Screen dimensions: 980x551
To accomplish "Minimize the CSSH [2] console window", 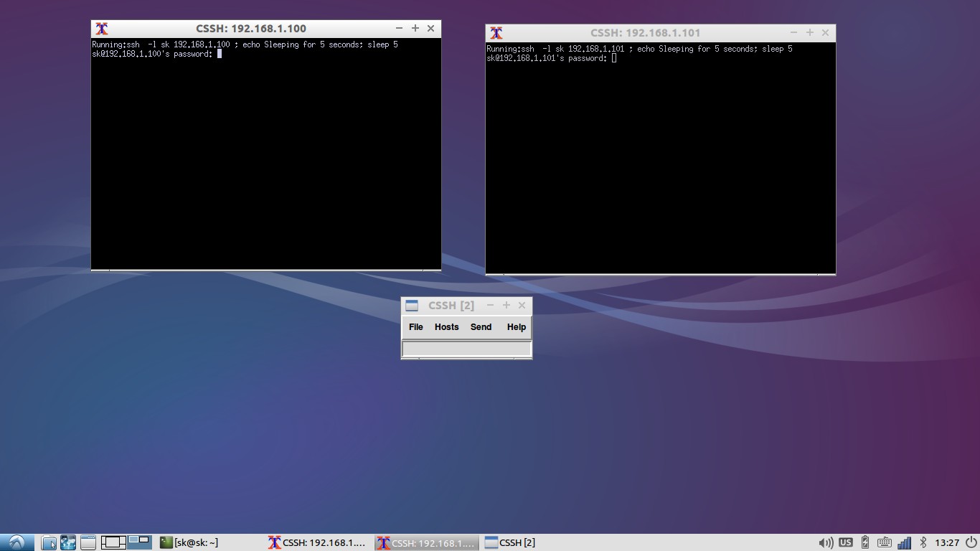I will [x=490, y=306].
